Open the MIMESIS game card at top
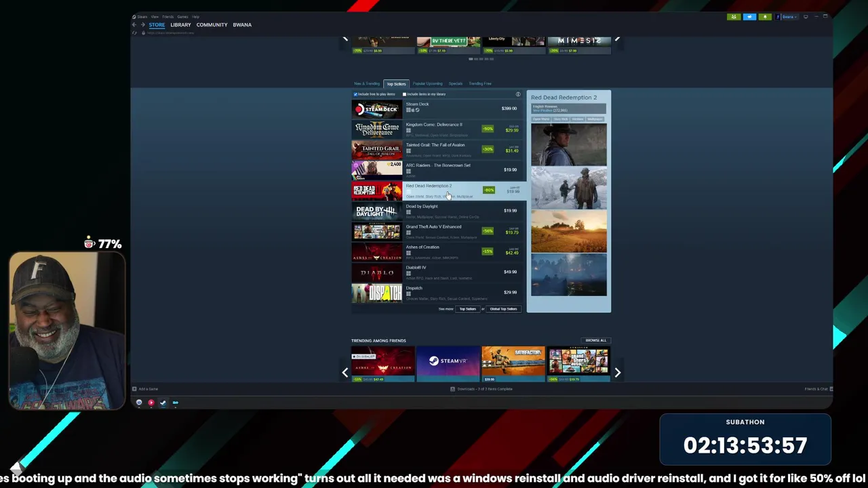The image size is (868, 488). (578, 44)
